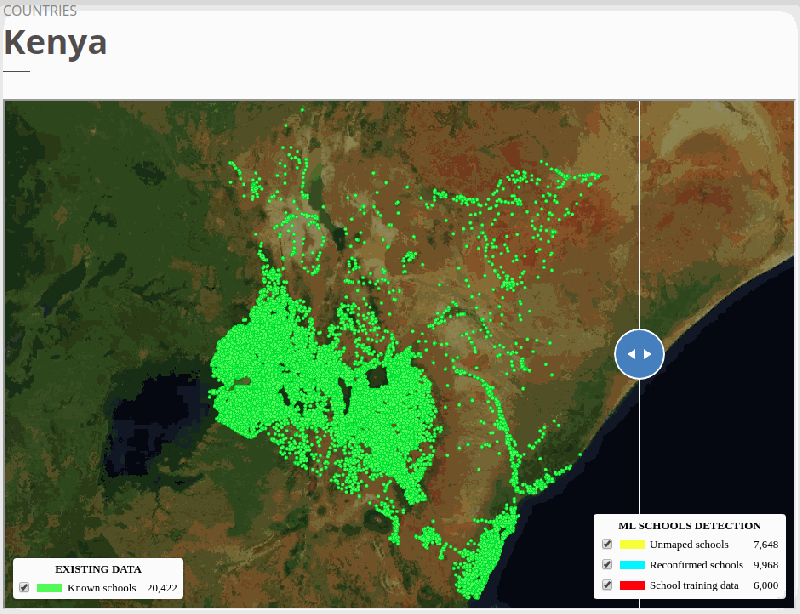Click the green Known schools color swatch

[x=49, y=587]
